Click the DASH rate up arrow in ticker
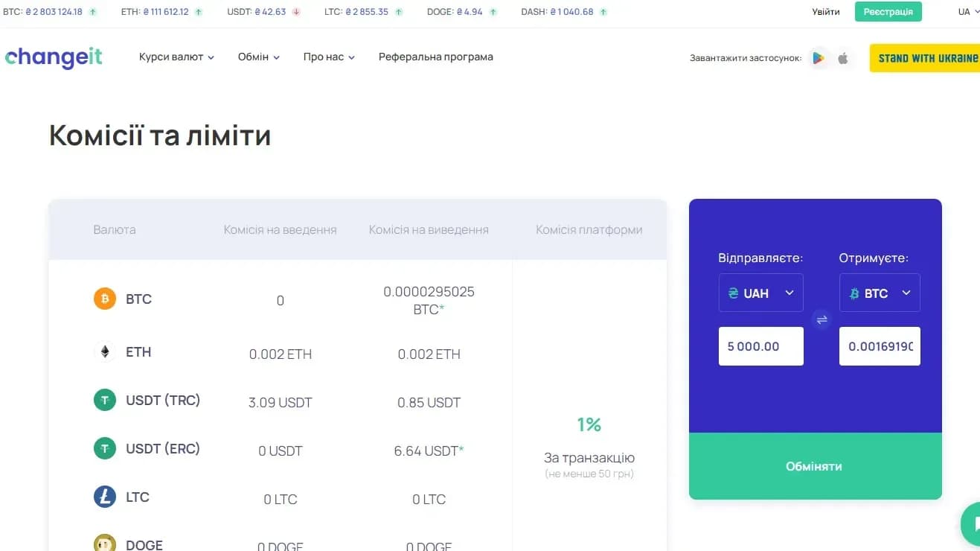The image size is (980, 551). click(603, 12)
